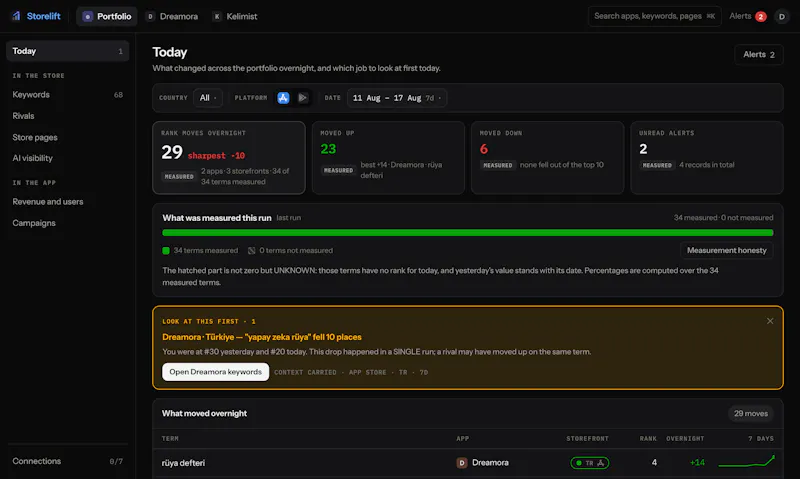Click the 29 moves badge
Image resolution: width=800 pixels, height=479 pixels.
pos(751,413)
